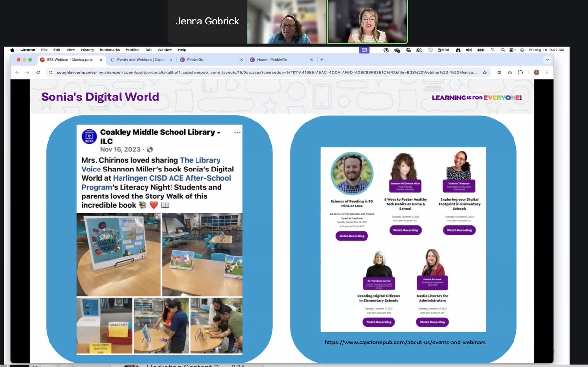Check the battery status icon
Image resolution: width=588 pixels, height=367 pixels.
point(481,50)
